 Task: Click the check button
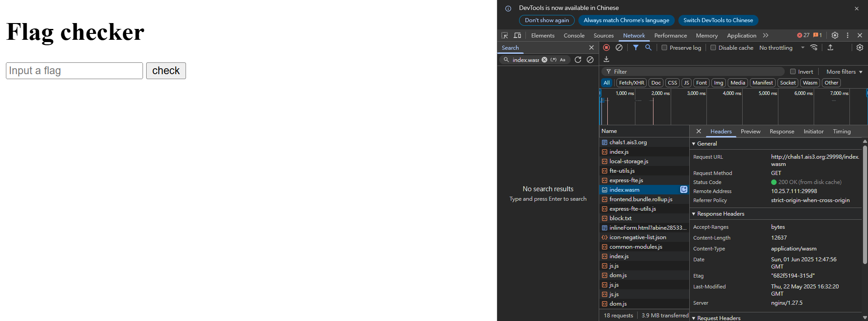(166, 71)
